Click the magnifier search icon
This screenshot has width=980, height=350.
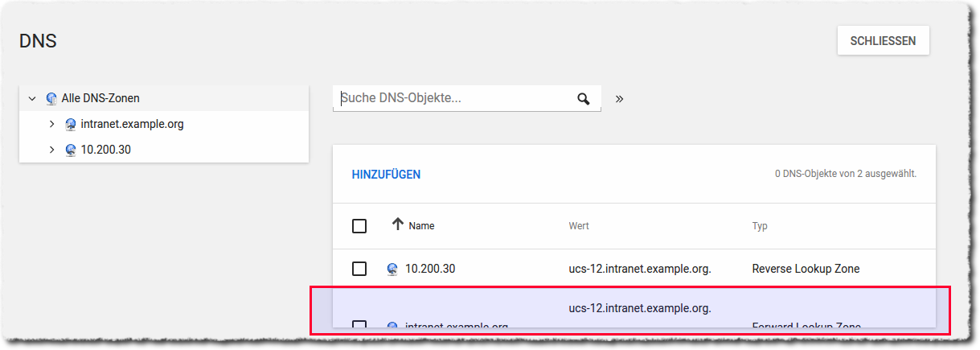584,99
